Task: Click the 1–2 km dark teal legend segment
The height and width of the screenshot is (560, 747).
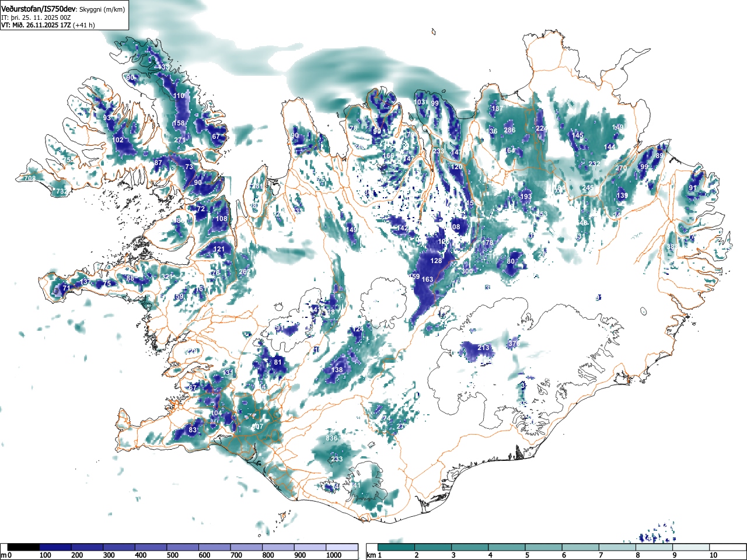Action: pyautogui.click(x=396, y=547)
